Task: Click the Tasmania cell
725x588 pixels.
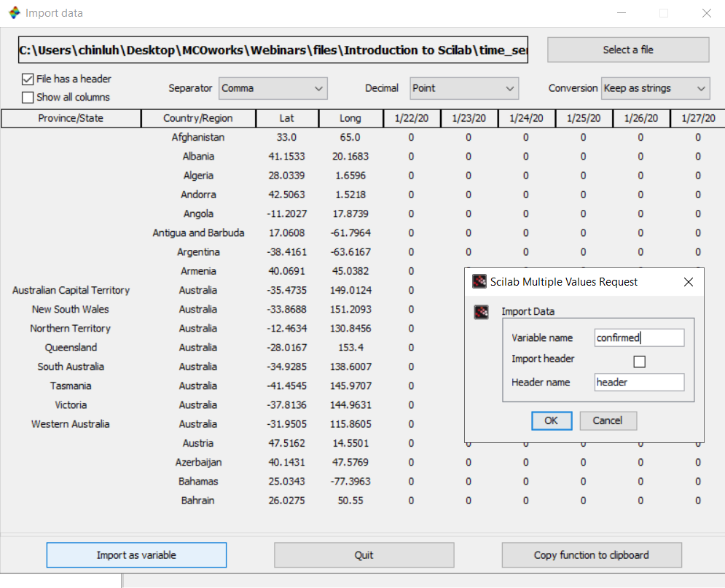Action: [x=71, y=385]
